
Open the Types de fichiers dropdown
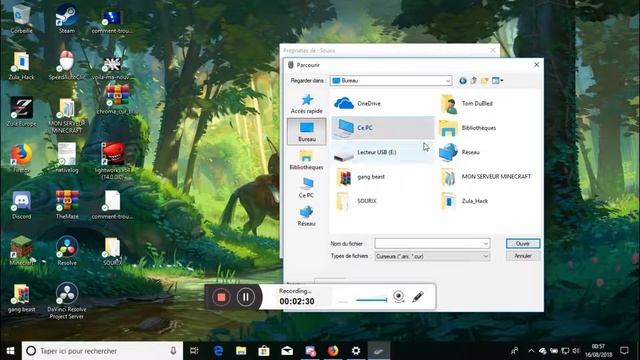(x=432, y=256)
